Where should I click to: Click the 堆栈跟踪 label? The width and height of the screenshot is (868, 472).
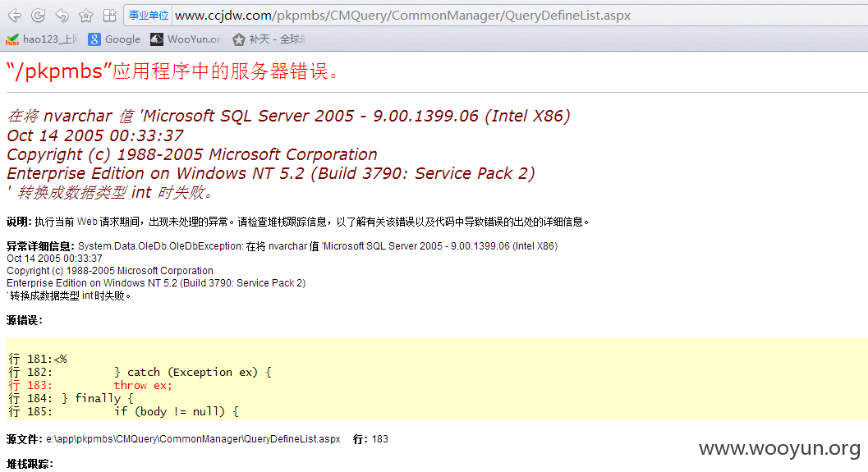tap(30, 464)
